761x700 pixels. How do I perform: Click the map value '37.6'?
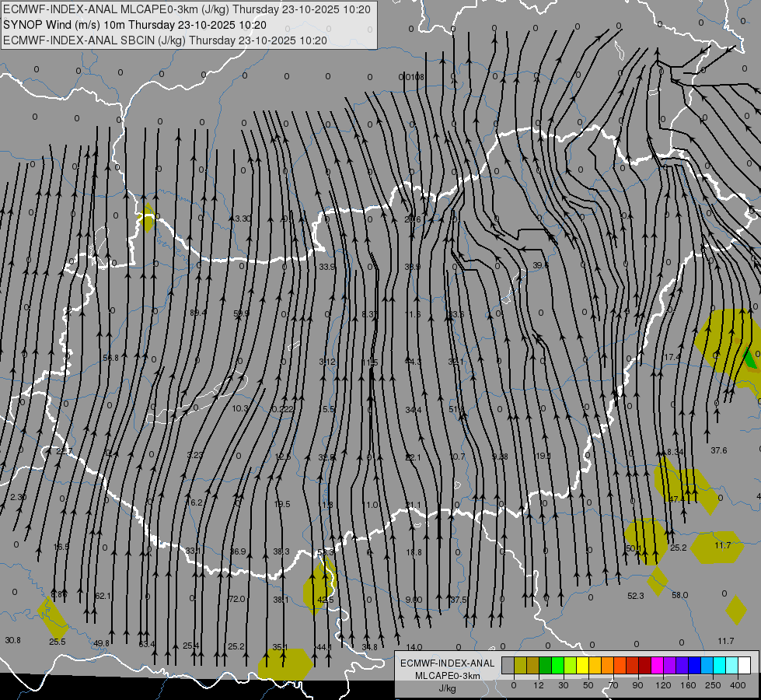pyautogui.click(x=719, y=450)
